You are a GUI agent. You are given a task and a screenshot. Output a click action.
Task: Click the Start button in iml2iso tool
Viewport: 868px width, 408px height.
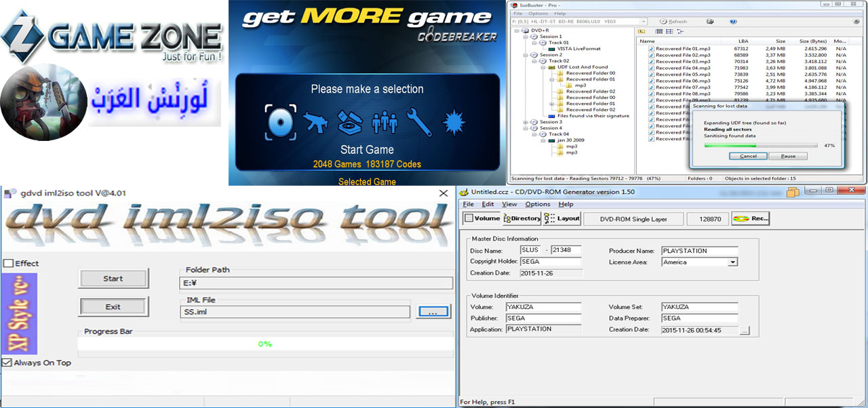tap(113, 279)
